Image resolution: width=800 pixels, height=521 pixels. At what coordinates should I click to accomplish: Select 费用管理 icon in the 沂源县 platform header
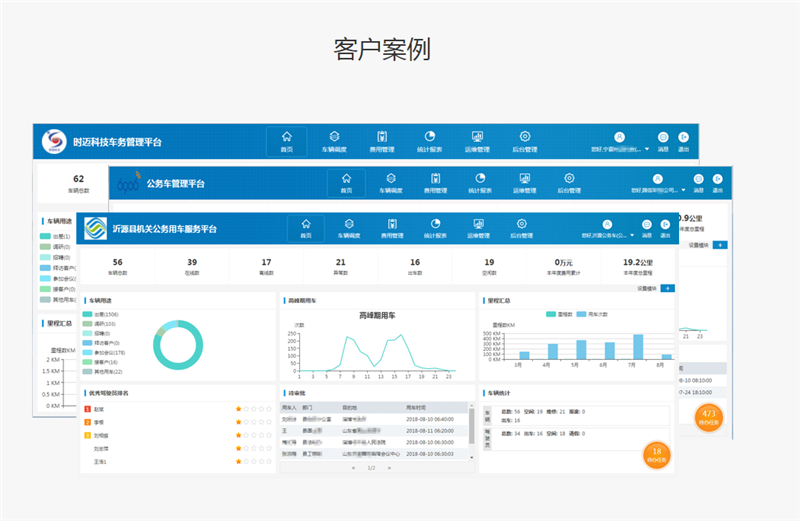[x=392, y=226]
